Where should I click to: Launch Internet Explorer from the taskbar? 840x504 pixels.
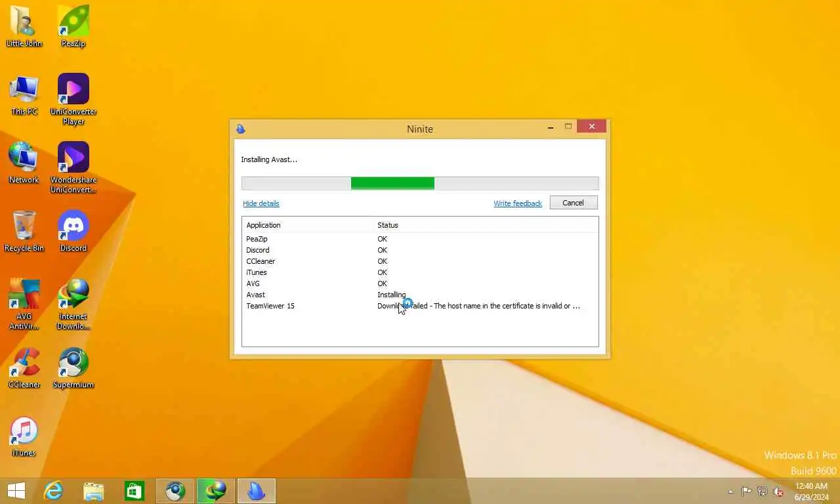[x=53, y=490]
